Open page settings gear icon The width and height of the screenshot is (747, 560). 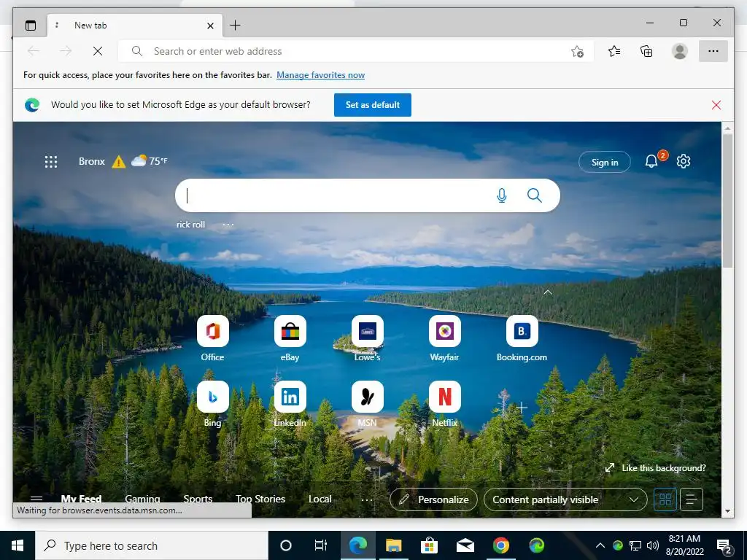pos(683,161)
